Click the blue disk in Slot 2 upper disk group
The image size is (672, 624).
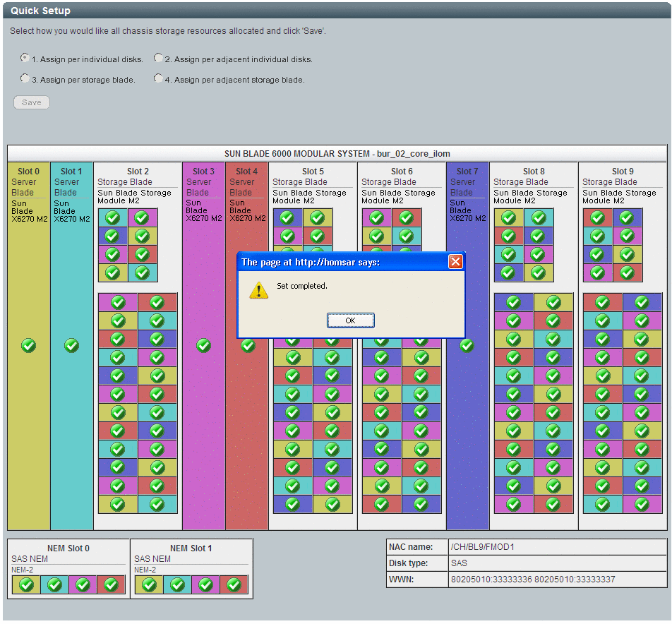pyautogui.click(x=113, y=236)
